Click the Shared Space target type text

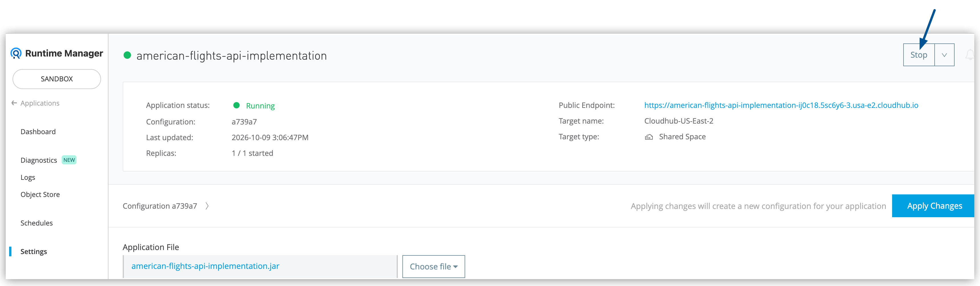(682, 136)
